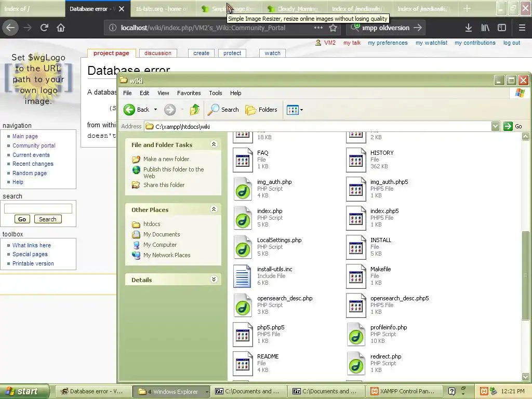This screenshot has width=532, height=399.
Task: Open a new Firefox tab with plus
Action: pos(467,8)
